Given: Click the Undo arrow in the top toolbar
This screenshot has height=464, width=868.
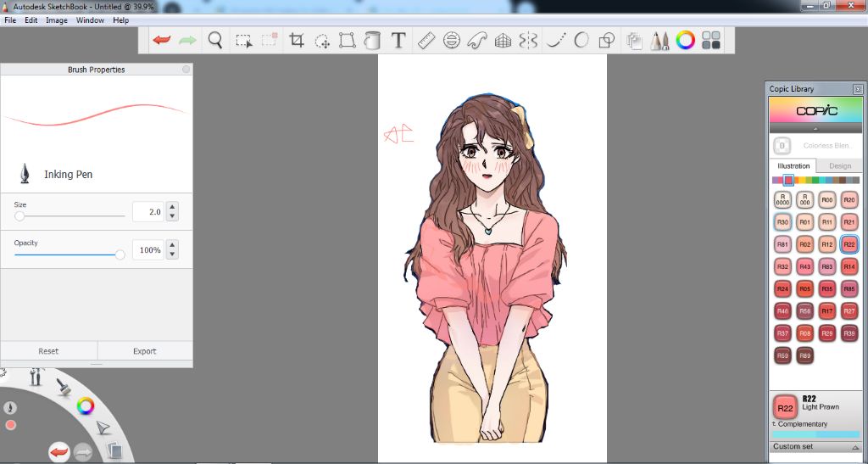Looking at the screenshot, I should (x=162, y=40).
